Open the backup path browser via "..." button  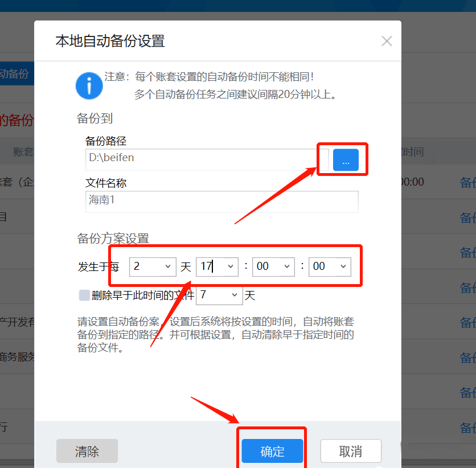click(345, 160)
